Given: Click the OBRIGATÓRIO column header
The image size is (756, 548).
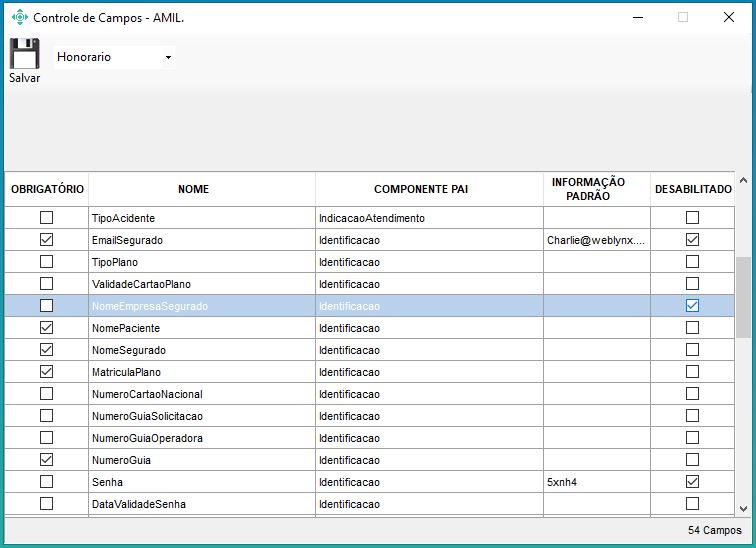Looking at the screenshot, I should pyautogui.click(x=47, y=189).
